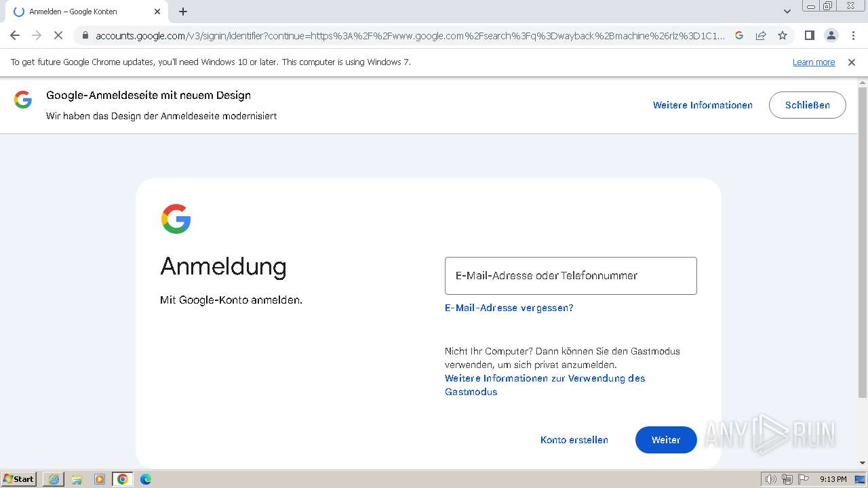
Task: Click the 9:13 PM clock
Action: [833, 479]
